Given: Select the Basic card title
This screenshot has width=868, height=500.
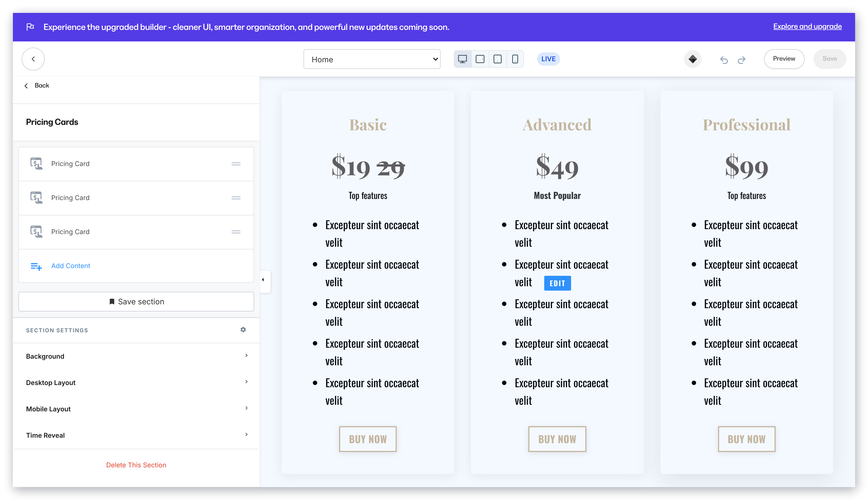Looking at the screenshot, I should 368,125.
